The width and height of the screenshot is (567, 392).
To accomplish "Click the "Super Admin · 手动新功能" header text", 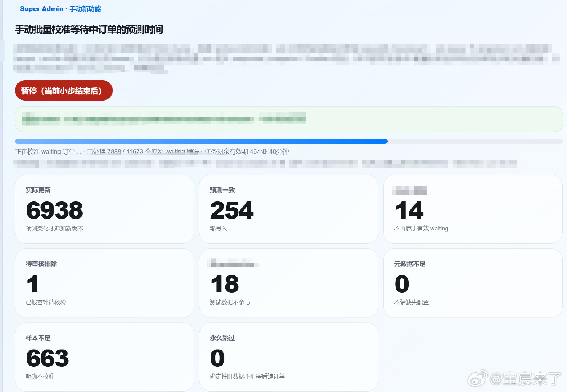I will pos(60,9).
